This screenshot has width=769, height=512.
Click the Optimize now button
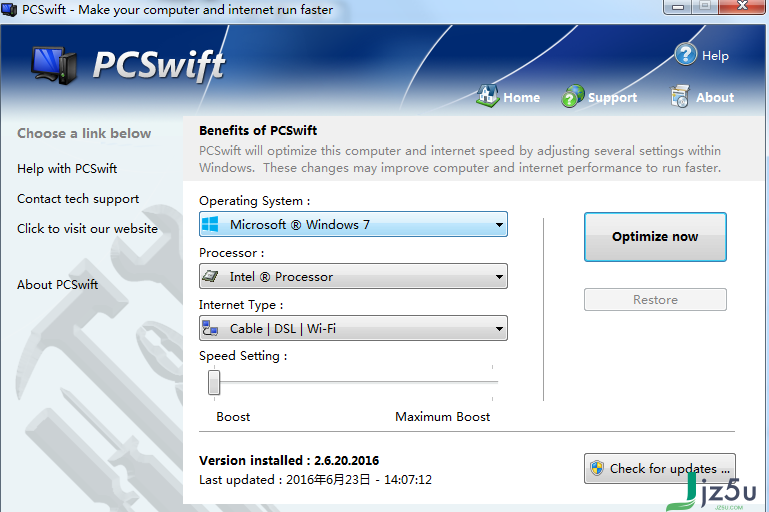(655, 237)
